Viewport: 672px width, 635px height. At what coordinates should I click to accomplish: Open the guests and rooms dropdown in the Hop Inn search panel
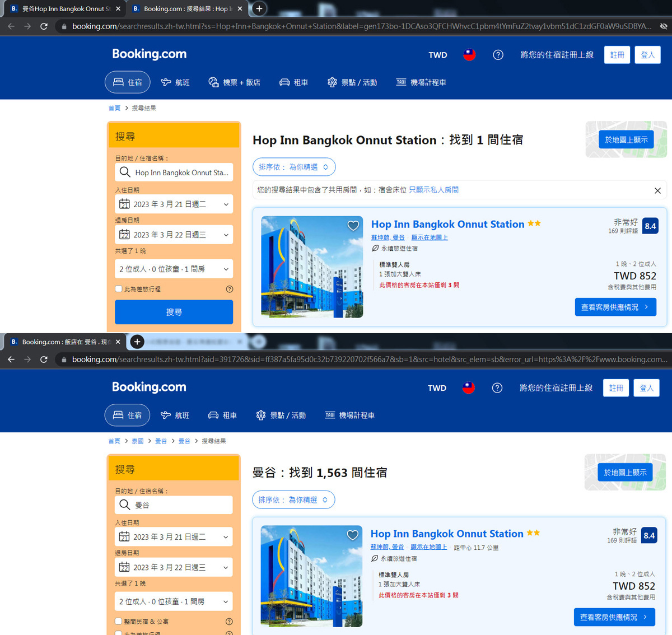click(174, 269)
